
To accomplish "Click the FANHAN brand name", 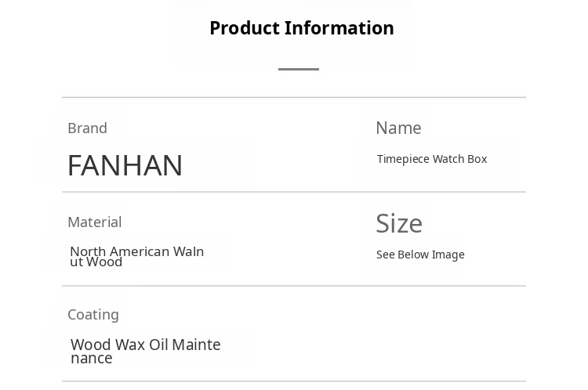I will pos(125,165).
